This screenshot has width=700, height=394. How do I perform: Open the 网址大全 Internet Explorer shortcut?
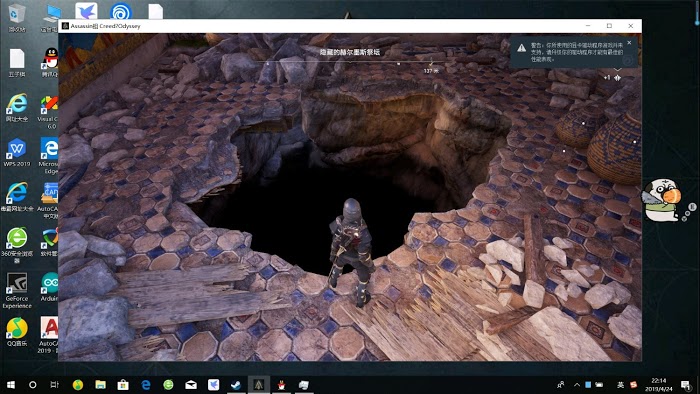point(17,107)
